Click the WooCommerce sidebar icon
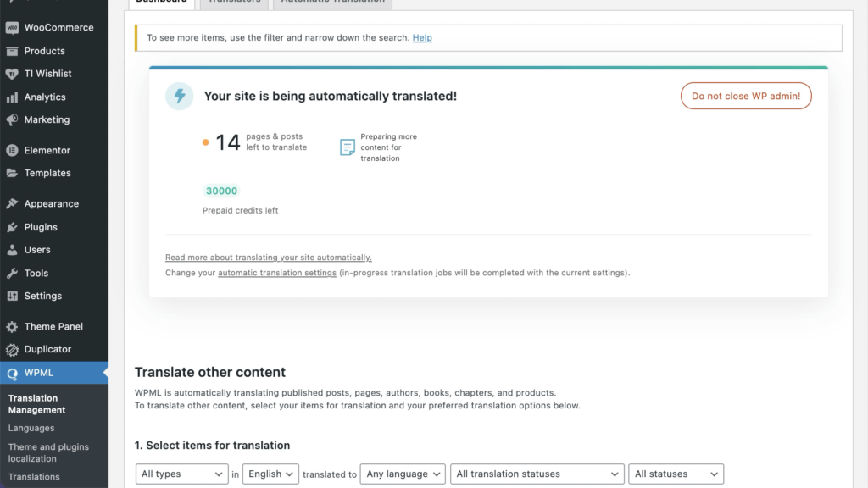The width and height of the screenshot is (868, 488). (x=12, y=28)
